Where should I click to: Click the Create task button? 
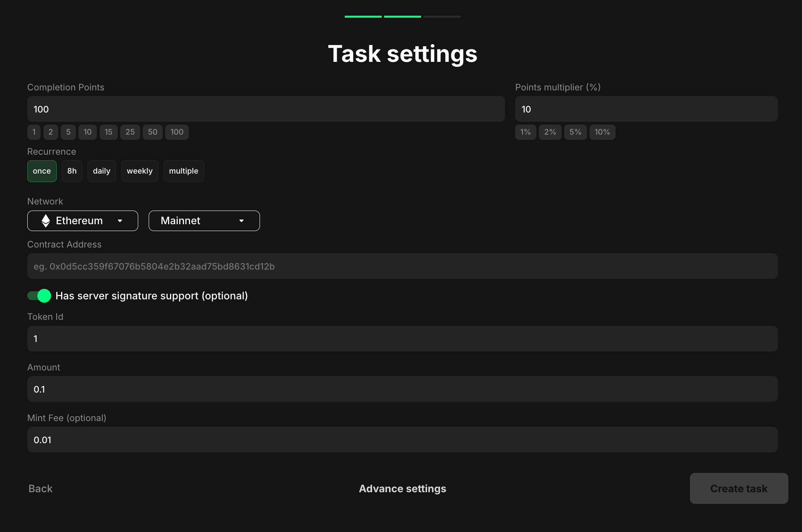[739, 488]
